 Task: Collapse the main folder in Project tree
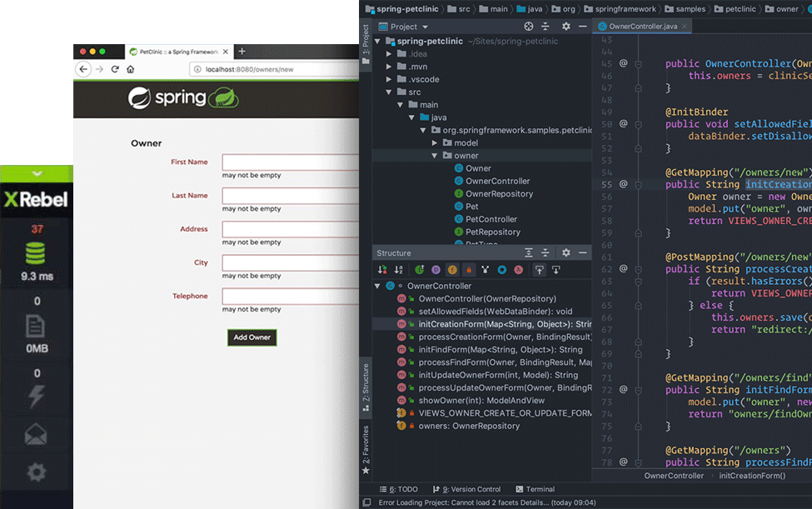click(x=400, y=105)
